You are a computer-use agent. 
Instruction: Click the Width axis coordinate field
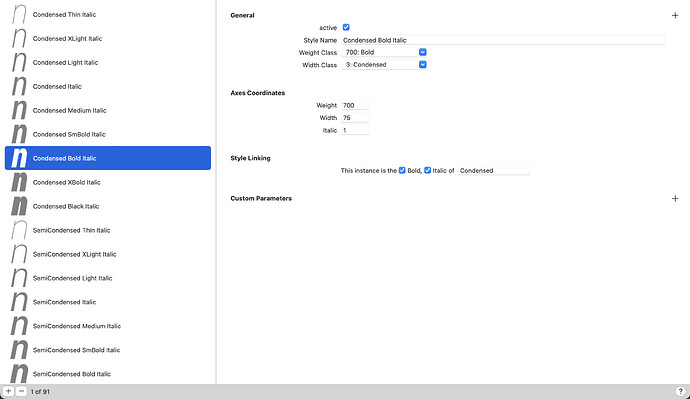pos(356,117)
